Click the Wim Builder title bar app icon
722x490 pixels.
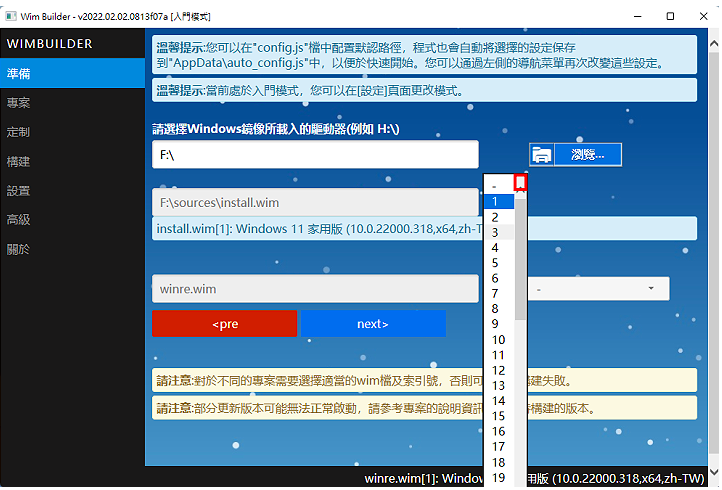pyautogui.click(x=11, y=16)
